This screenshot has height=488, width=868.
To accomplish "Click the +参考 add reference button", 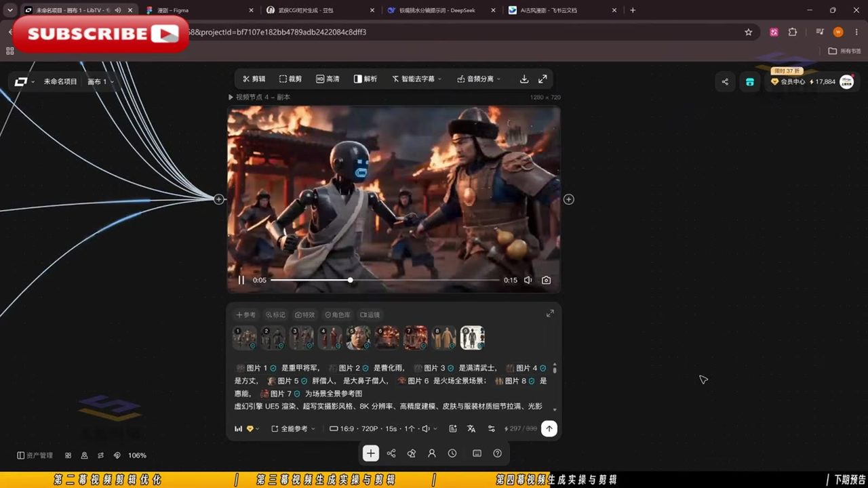I will click(x=245, y=314).
